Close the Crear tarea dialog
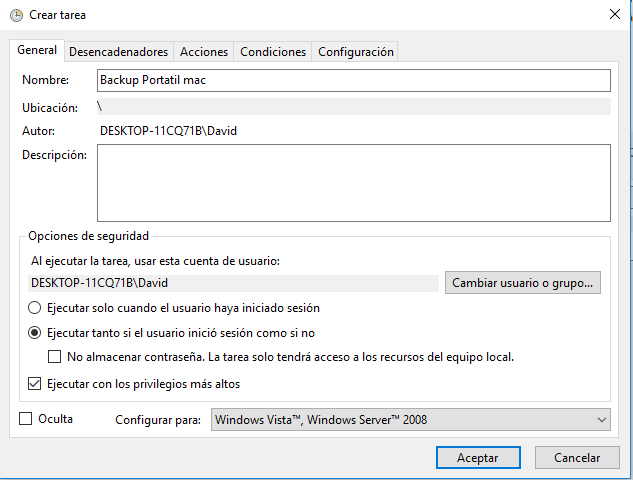The width and height of the screenshot is (633, 480). (x=614, y=15)
